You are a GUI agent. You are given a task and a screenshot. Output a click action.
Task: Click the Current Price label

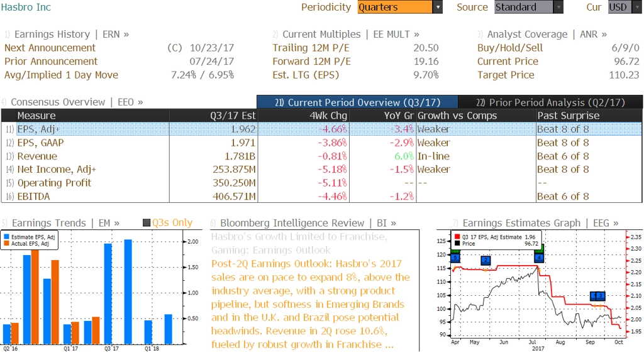point(508,62)
